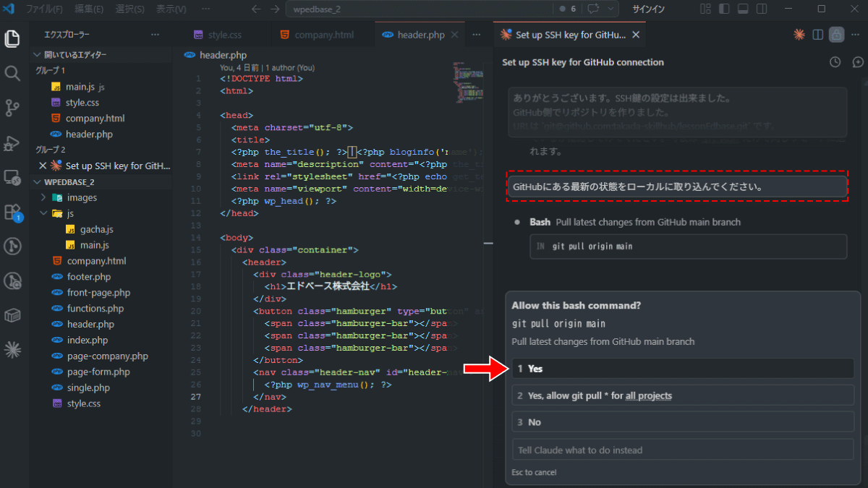Open the Git Graph activity bar icon

coord(12,247)
